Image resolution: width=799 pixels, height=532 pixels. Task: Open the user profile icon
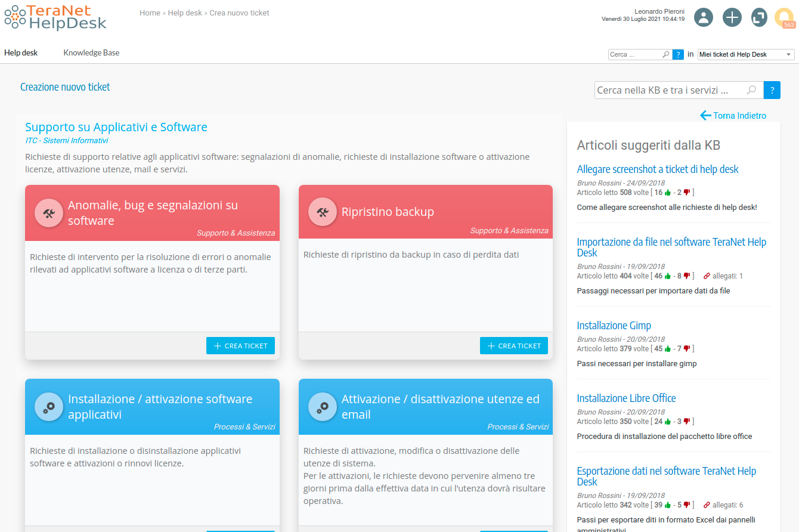pos(704,17)
